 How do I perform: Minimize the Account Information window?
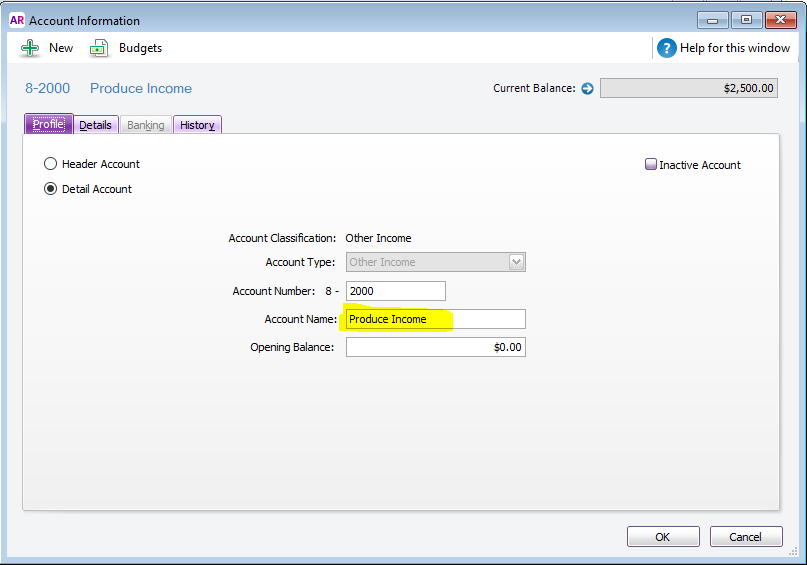click(x=711, y=19)
